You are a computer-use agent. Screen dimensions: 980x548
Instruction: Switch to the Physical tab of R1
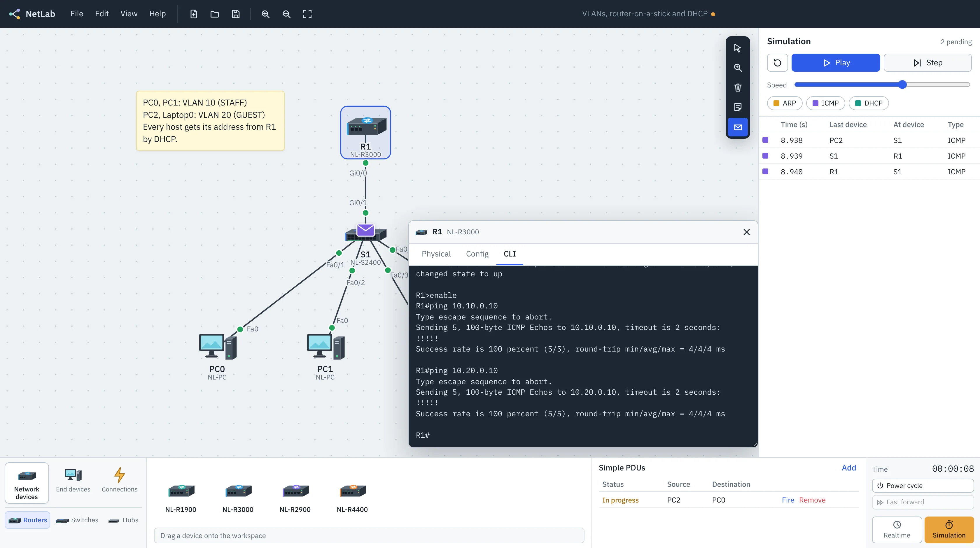pyautogui.click(x=436, y=254)
